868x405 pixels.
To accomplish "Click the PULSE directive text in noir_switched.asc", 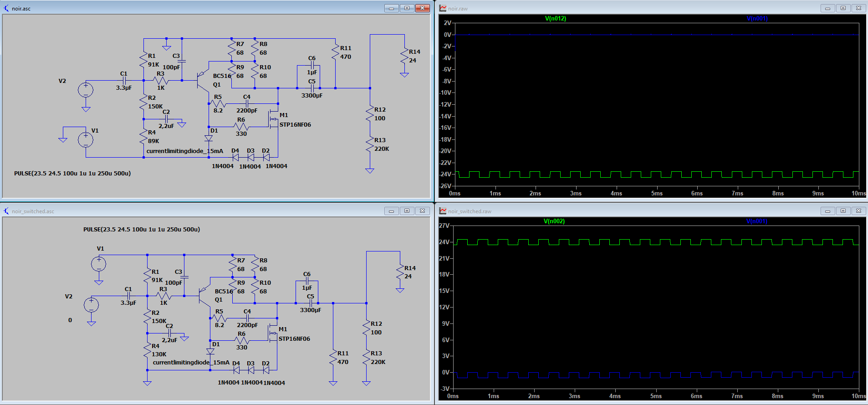I will tap(142, 230).
